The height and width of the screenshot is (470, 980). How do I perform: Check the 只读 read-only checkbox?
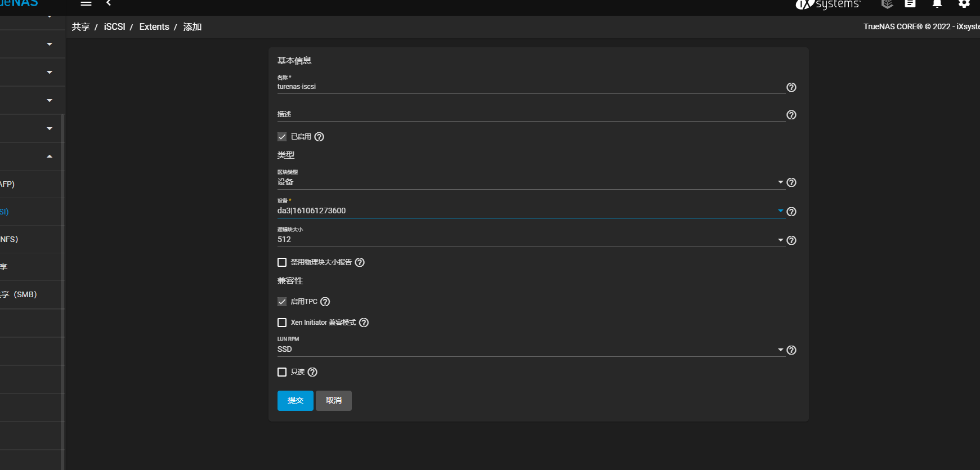pos(282,372)
